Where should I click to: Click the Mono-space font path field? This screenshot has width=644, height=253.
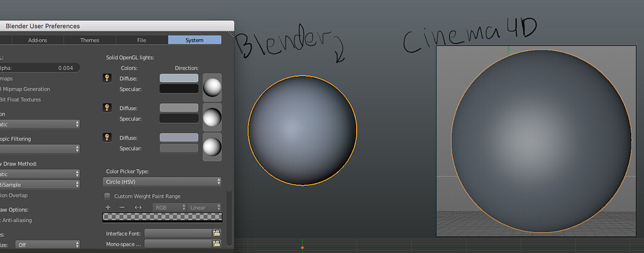pos(178,244)
